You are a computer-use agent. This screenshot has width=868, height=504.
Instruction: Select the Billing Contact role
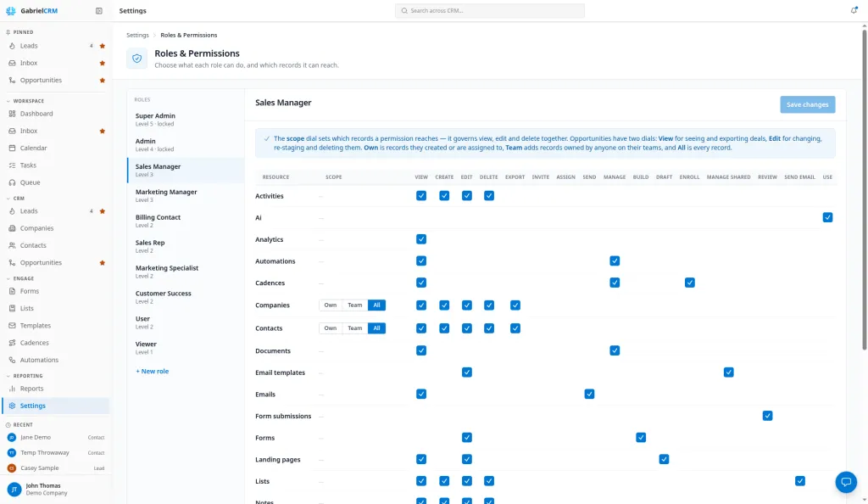pos(186,221)
